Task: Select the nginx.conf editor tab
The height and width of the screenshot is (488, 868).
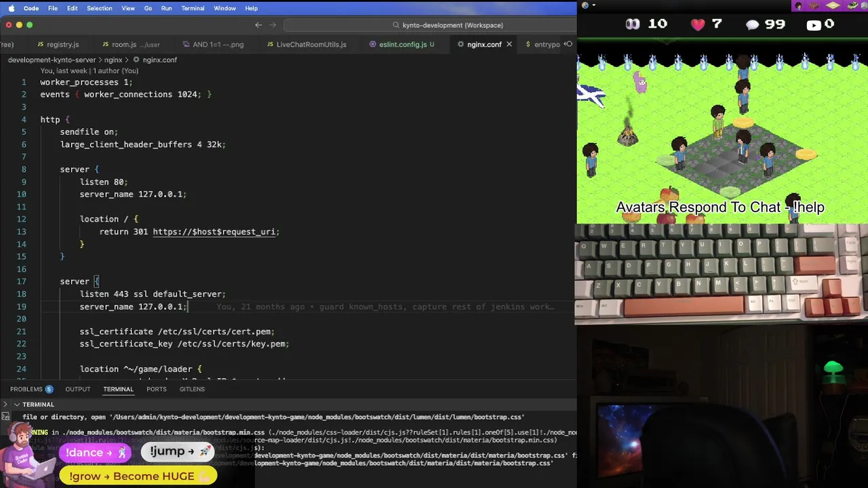Action: point(484,44)
